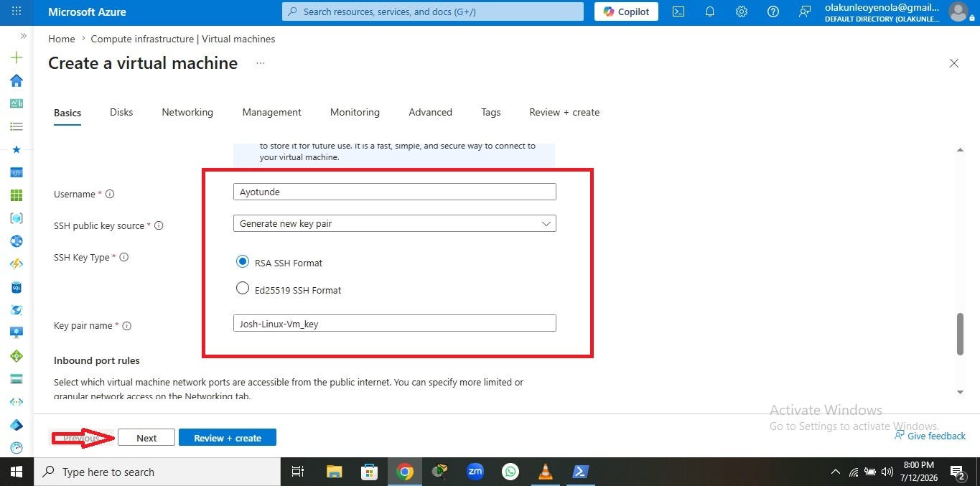Select RSA SSH Format radio button
This screenshot has width=980, height=486.
point(243,262)
